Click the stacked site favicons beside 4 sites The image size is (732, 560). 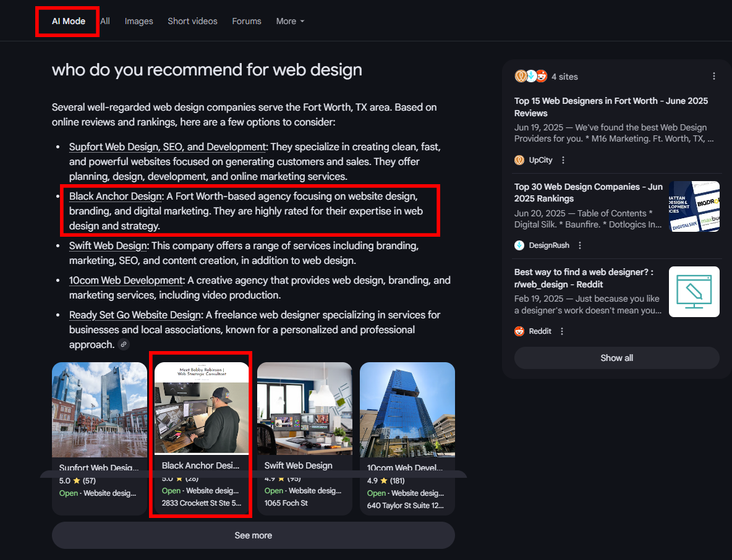pos(531,76)
